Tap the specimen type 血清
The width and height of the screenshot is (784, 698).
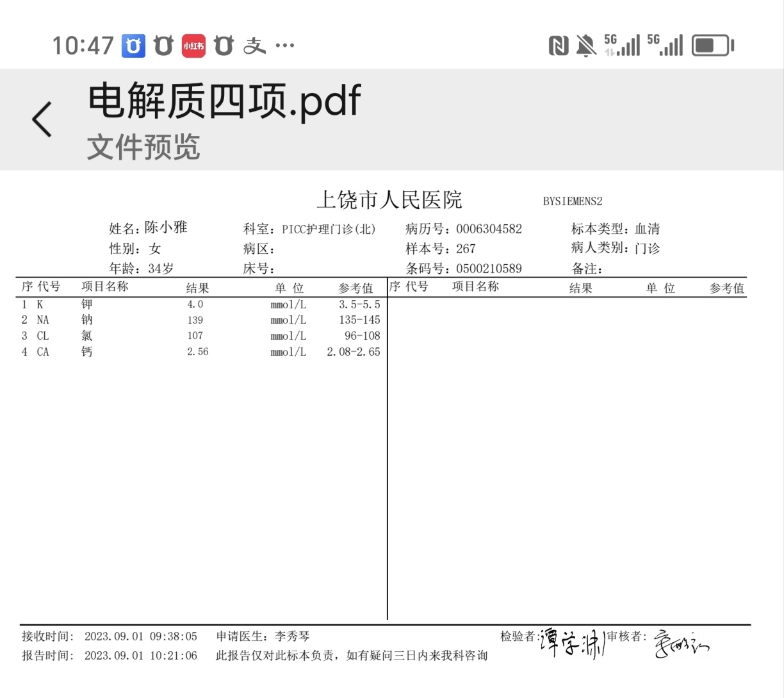pos(647,229)
